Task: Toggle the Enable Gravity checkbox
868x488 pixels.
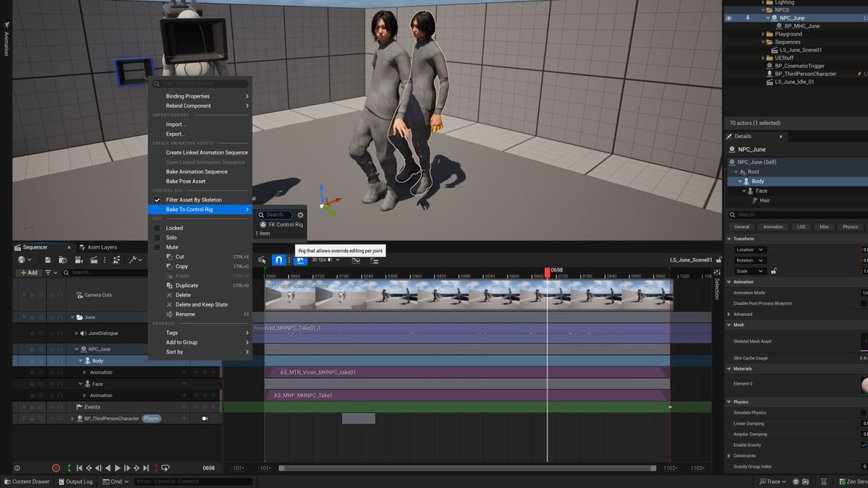Action: [864, 445]
